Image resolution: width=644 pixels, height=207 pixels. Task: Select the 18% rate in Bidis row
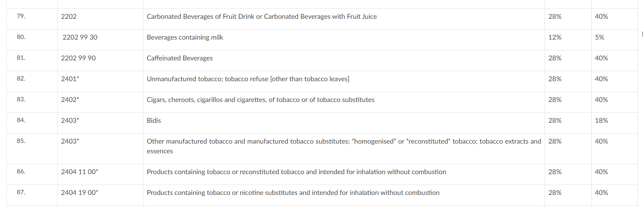pos(601,120)
